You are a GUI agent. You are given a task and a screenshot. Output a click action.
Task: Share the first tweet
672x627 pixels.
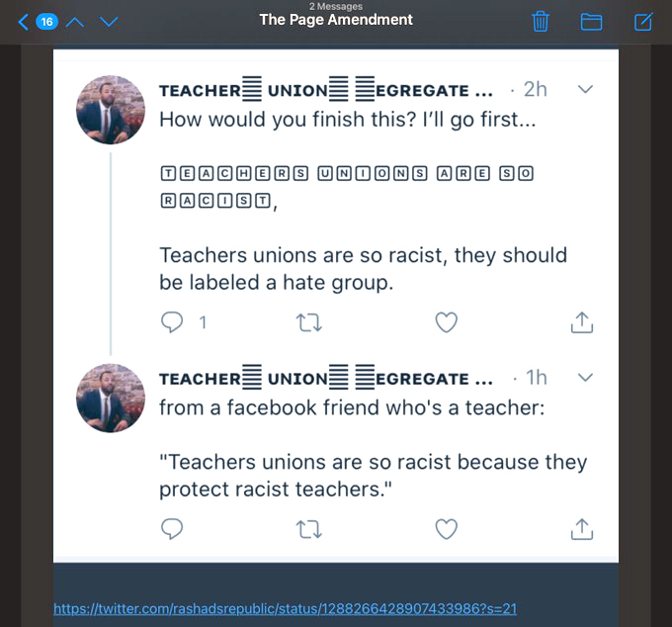coord(582,322)
